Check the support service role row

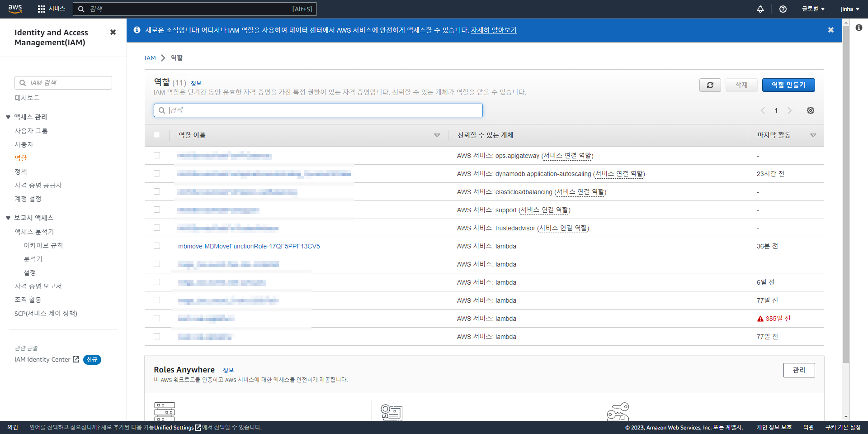point(157,210)
